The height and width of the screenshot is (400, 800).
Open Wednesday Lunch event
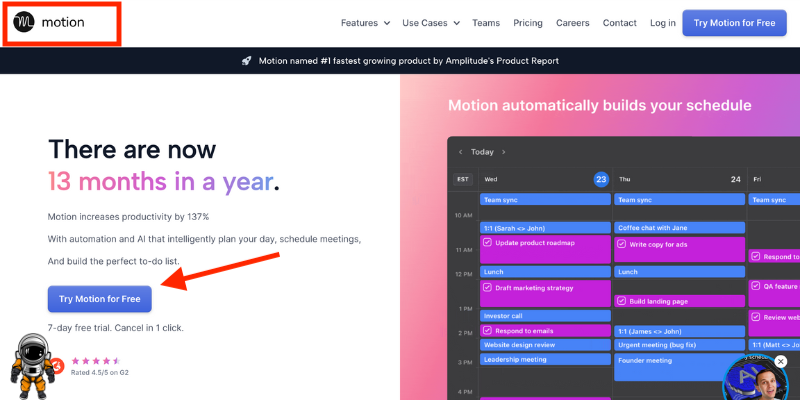[x=545, y=272]
